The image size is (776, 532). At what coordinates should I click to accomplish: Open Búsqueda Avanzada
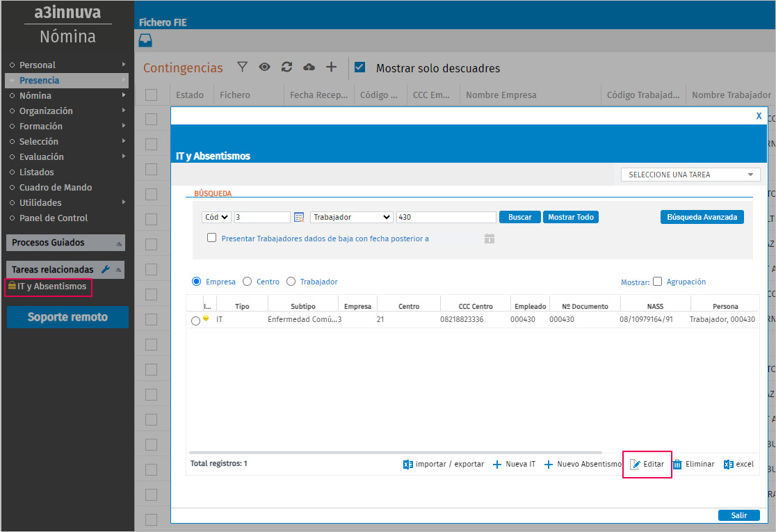click(x=702, y=217)
